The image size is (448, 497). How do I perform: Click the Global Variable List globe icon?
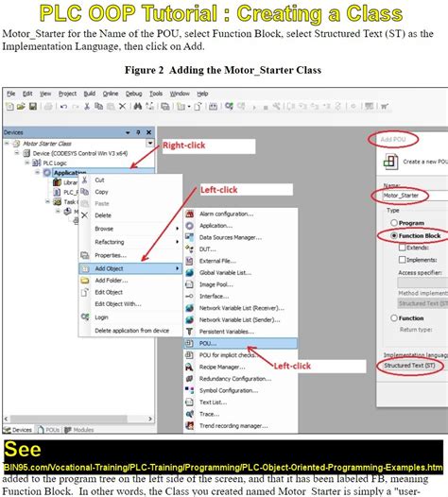[190, 272]
